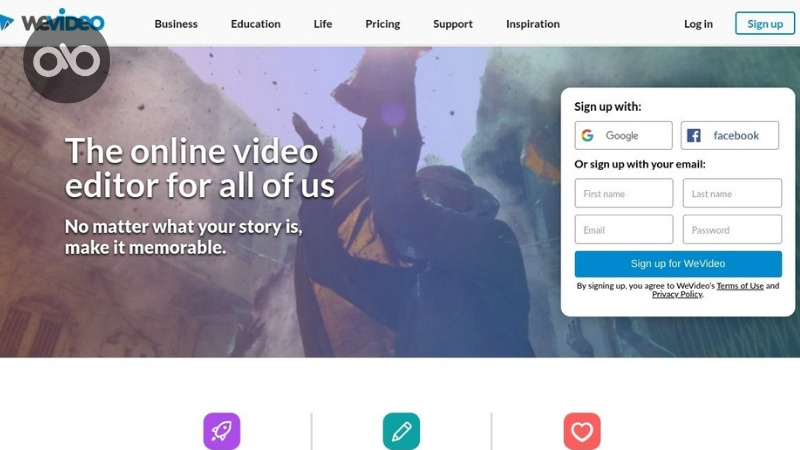Focus the Last name field
Viewport: 800px width, 450px height.
click(732, 193)
